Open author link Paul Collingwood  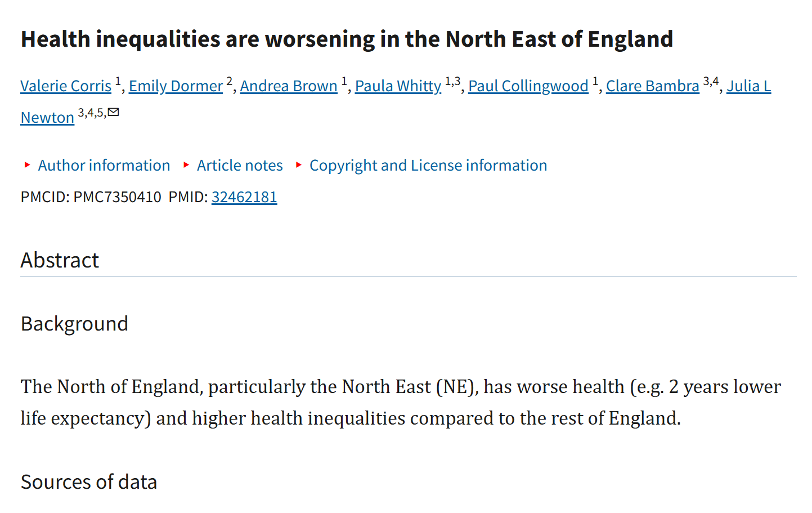pos(528,86)
